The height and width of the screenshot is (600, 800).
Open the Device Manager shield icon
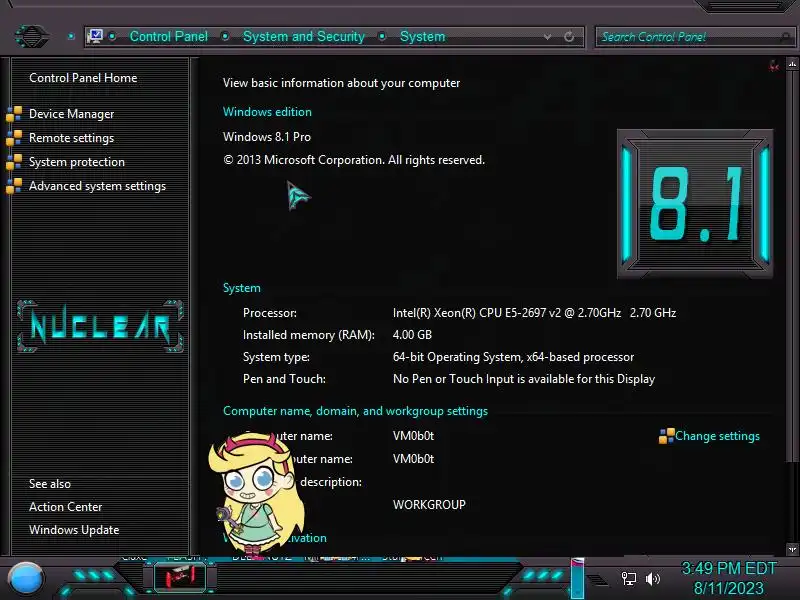14,114
